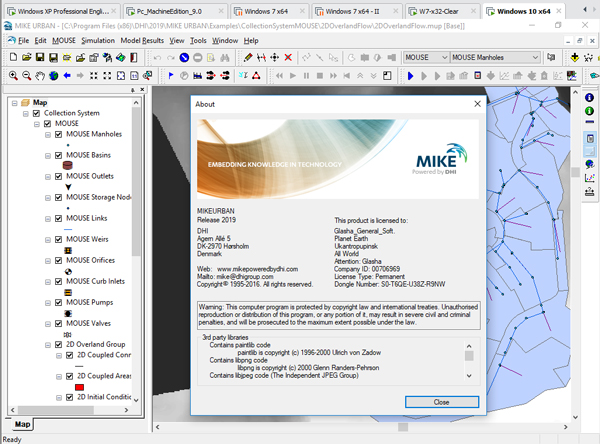Click the blue back arrow icon
The image size is (600, 444).
[x=67, y=75]
